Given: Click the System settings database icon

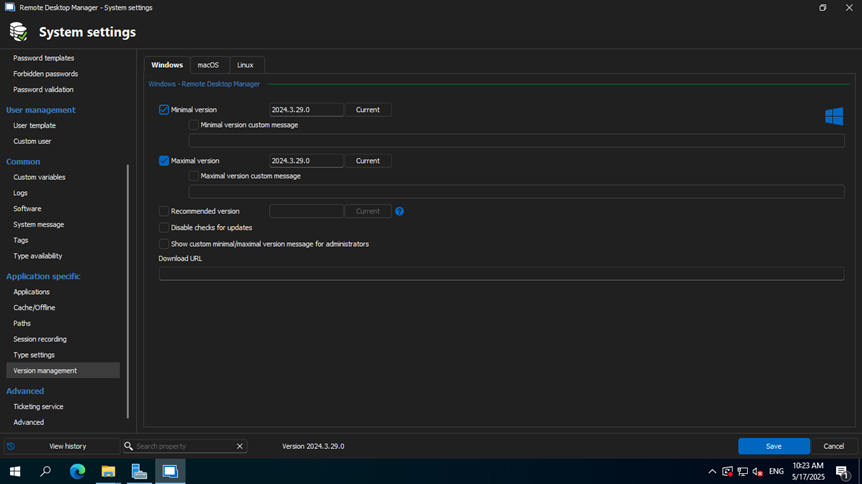Looking at the screenshot, I should click(18, 32).
